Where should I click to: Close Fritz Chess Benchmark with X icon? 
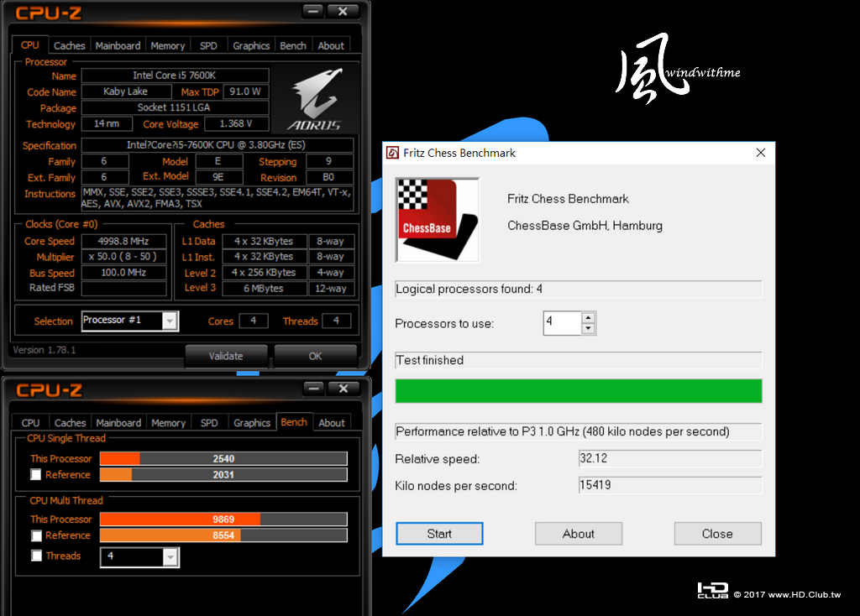tap(760, 153)
